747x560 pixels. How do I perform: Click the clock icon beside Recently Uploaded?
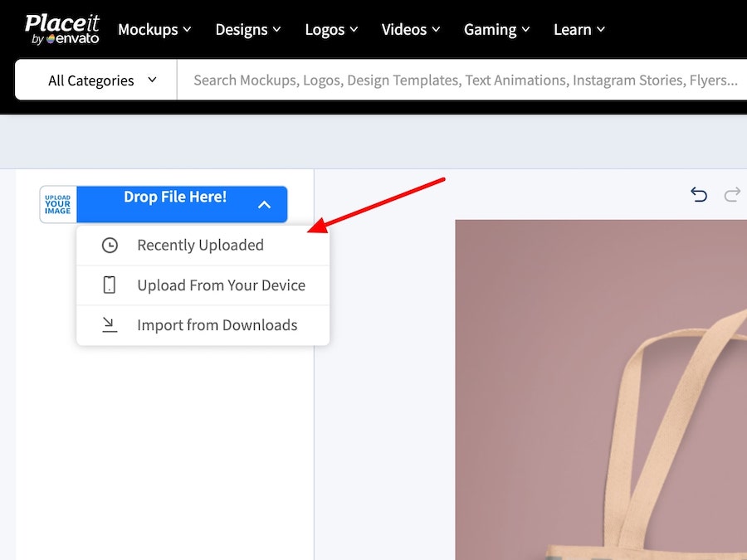[x=110, y=246]
